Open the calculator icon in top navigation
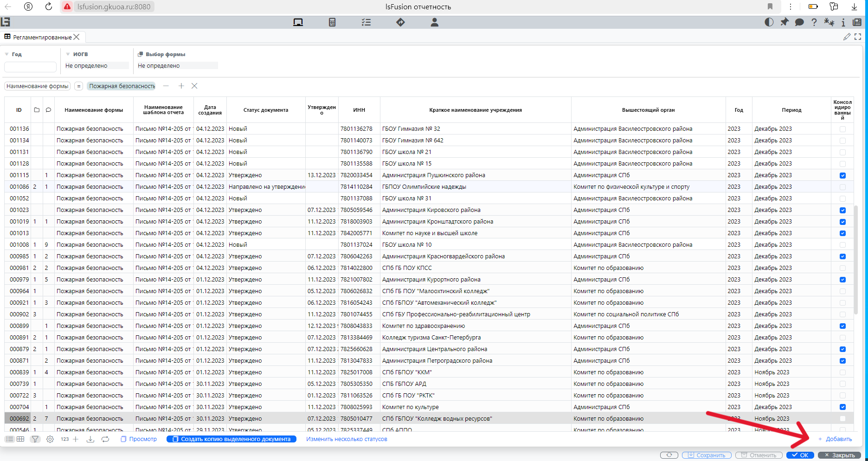The image size is (868, 461). pos(332,22)
